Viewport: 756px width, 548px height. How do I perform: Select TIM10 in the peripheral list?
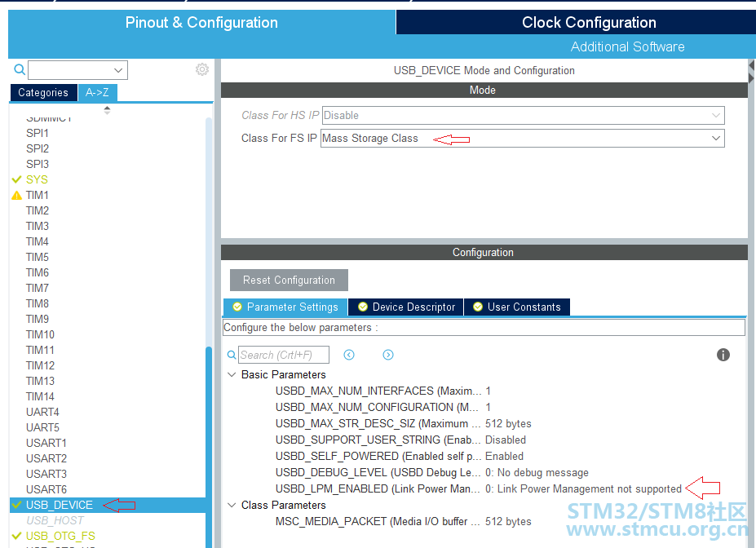coord(40,334)
